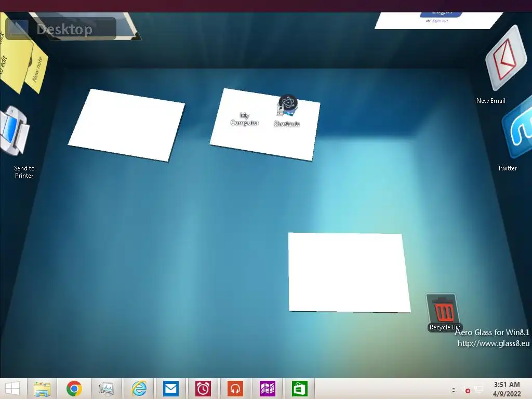Open the system monitor taskbar icon

pos(106,389)
